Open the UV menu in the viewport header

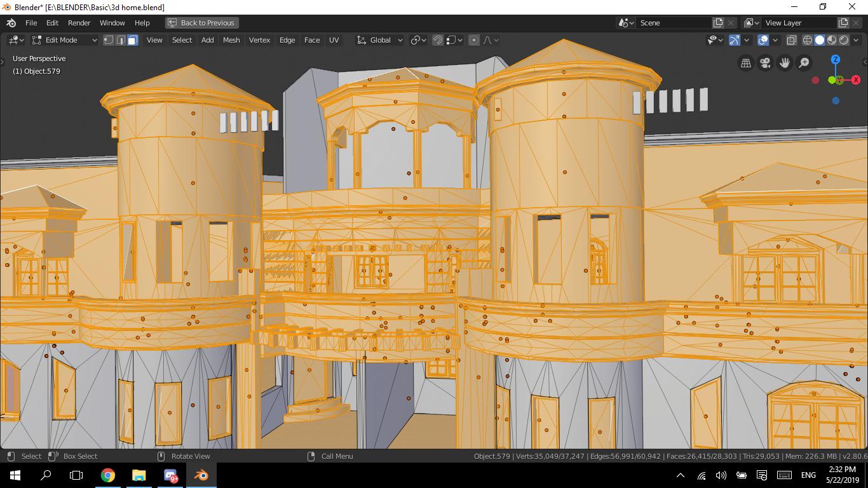coord(334,40)
